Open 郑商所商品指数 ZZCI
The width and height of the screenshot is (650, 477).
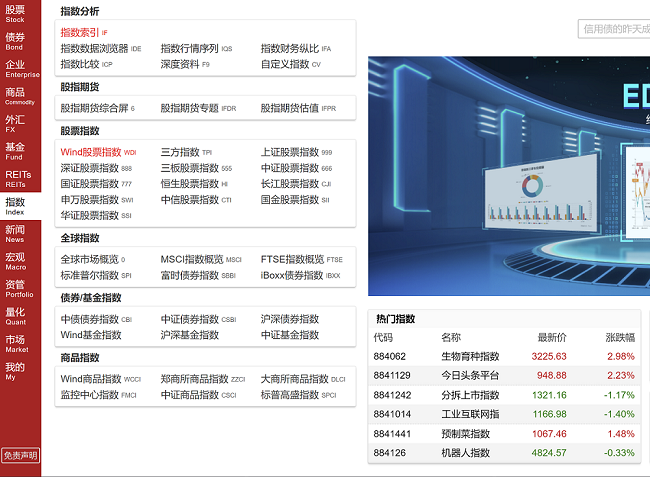[203, 379]
